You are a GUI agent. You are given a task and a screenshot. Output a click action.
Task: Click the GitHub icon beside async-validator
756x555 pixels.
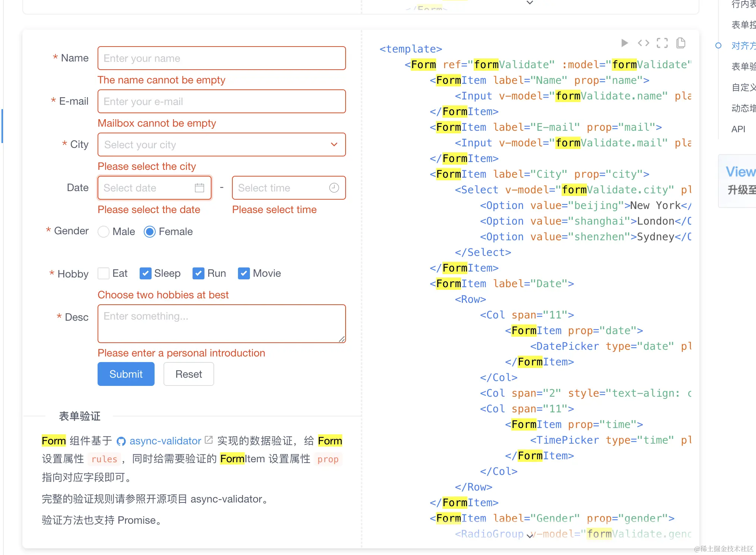click(x=121, y=441)
